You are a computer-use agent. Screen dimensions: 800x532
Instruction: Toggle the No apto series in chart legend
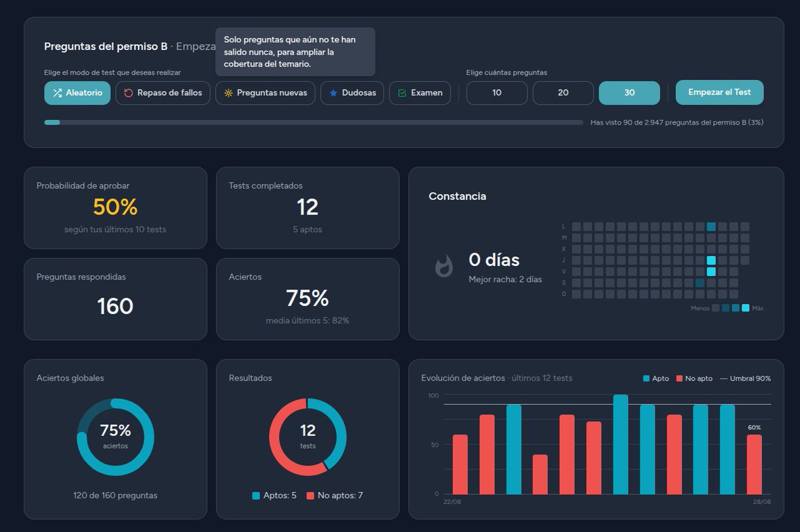click(694, 379)
